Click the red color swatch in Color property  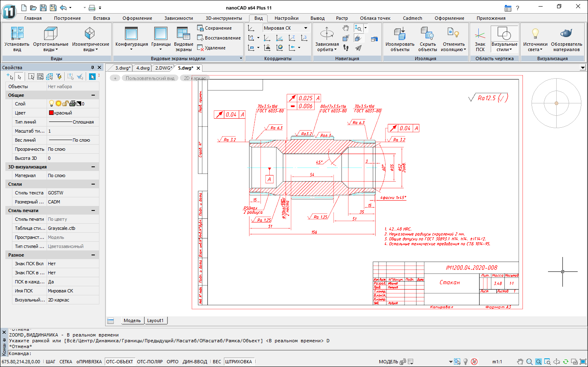[51, 113]
